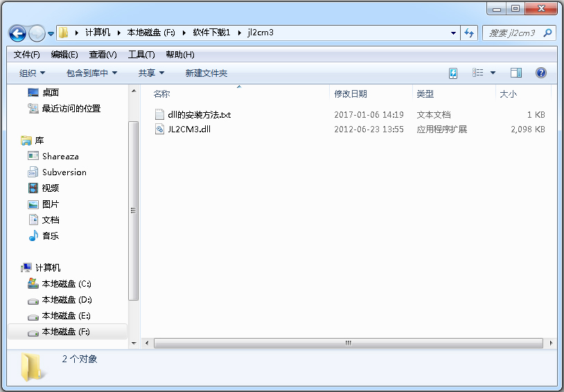Expand the 包含到库中 dropdown
Viewport: 564px width, 392px height.
91,73
